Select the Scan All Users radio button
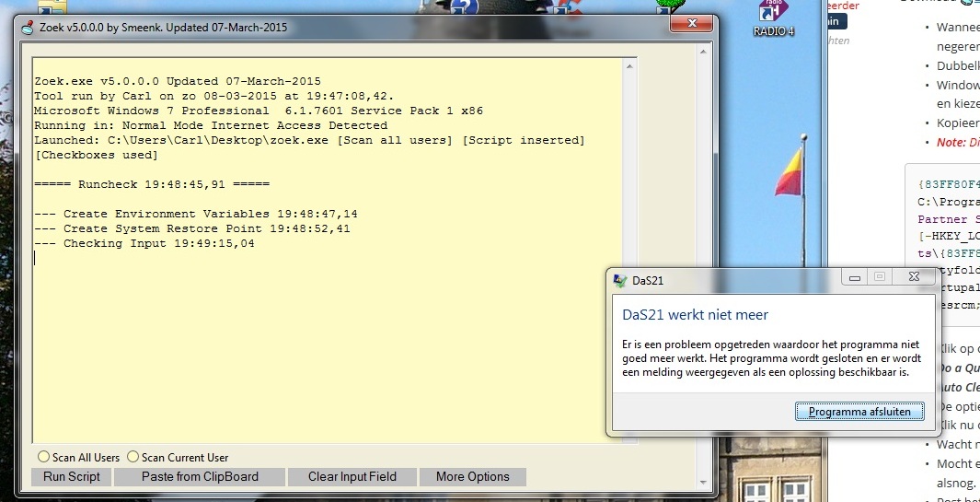Image resolution: width=980 pixels, height=502 pixels. tap(44, 457)
